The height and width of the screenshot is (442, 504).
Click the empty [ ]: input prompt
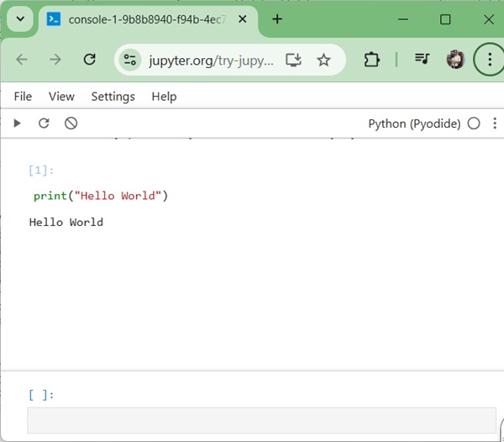(x=41, y=395)
